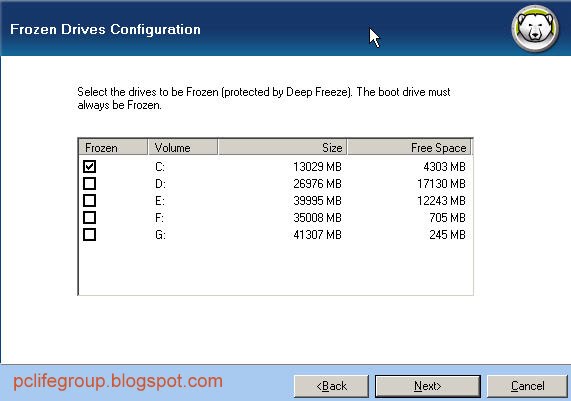The width and height of the screenshot is (571, 401).
Task: Sort by the Size column header
Action: (x=282, y=148)
